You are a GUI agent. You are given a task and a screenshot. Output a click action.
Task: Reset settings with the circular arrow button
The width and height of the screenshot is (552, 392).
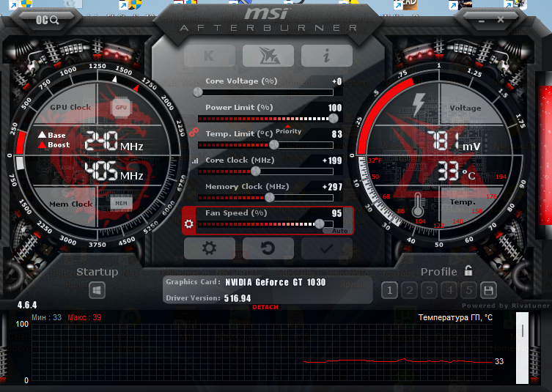tap(268, 248)
